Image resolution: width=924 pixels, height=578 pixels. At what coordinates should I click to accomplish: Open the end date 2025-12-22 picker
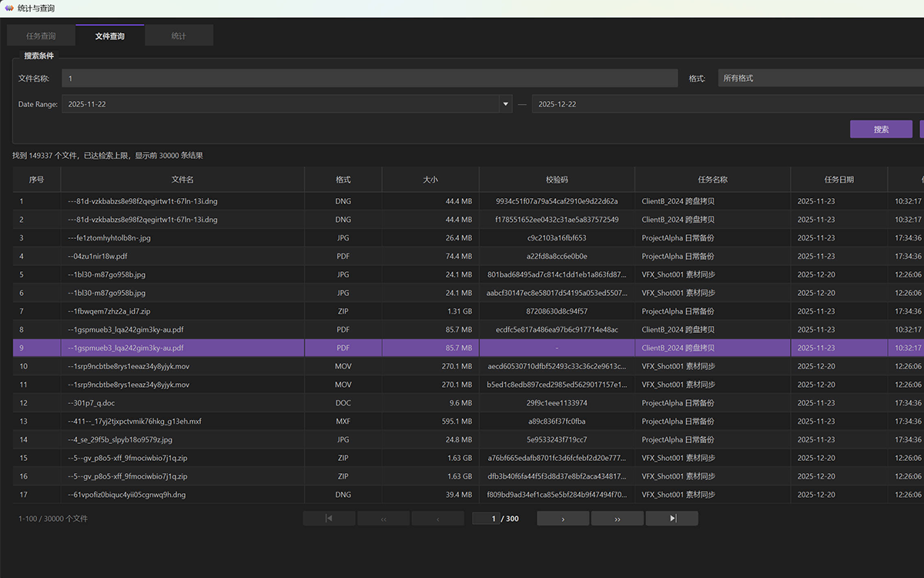pyautogui.click(x=728, y=104)
